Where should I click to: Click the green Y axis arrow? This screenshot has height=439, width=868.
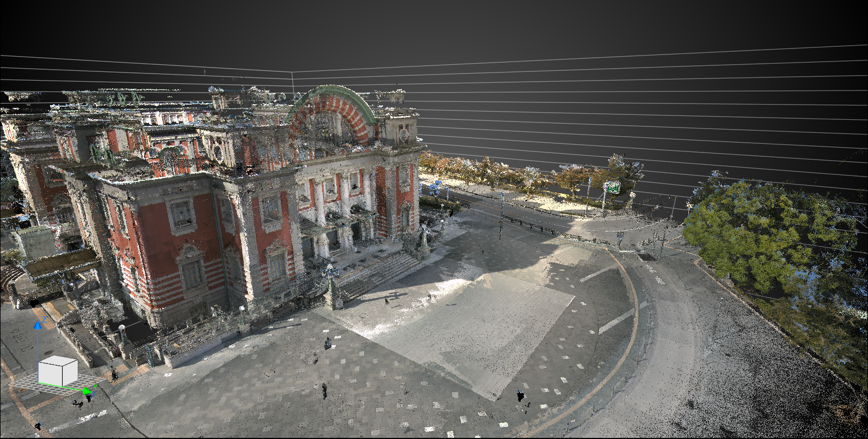87,391
